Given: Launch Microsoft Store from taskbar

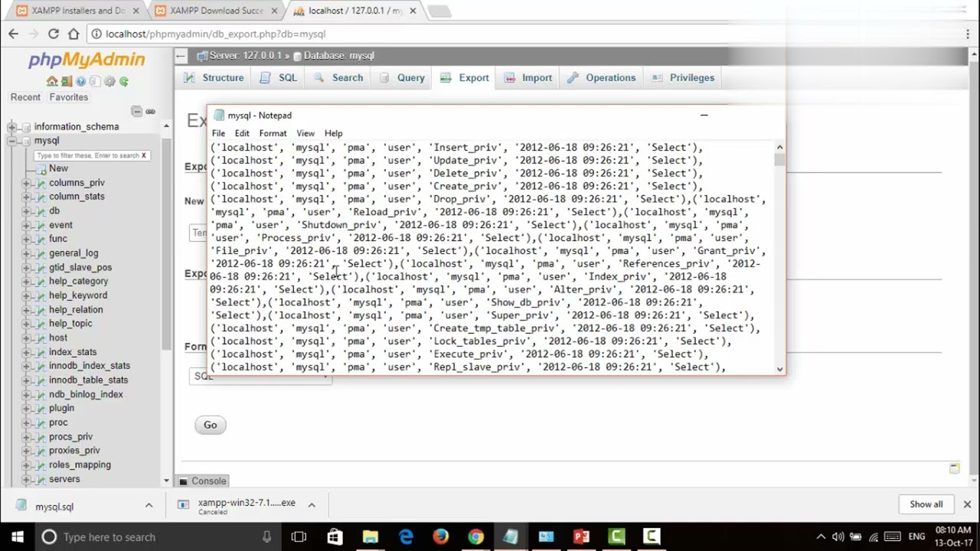Looking at the screenshot, I should [335, 537].
